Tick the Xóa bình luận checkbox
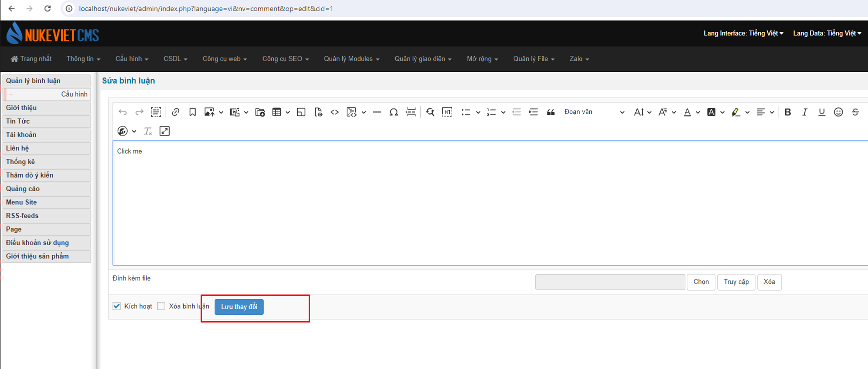This screenshot has width=868, height=369. pos(161,306)
